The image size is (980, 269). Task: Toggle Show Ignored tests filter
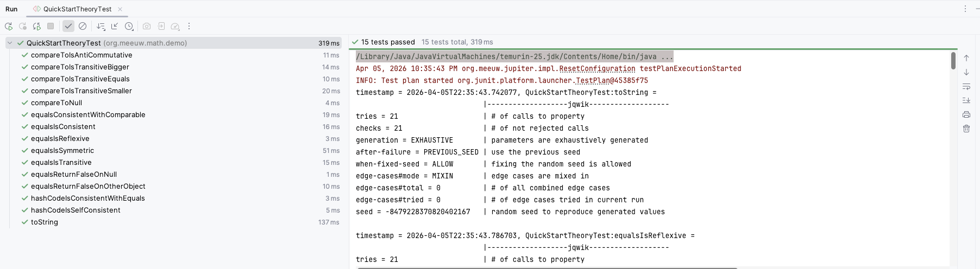coord(83,26)
